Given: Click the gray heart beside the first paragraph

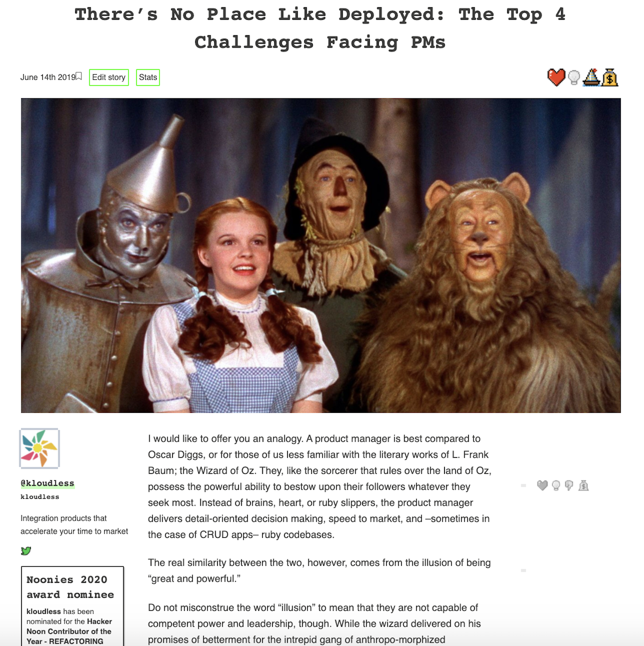Looking at the screenshot, I should pos(542,485).
